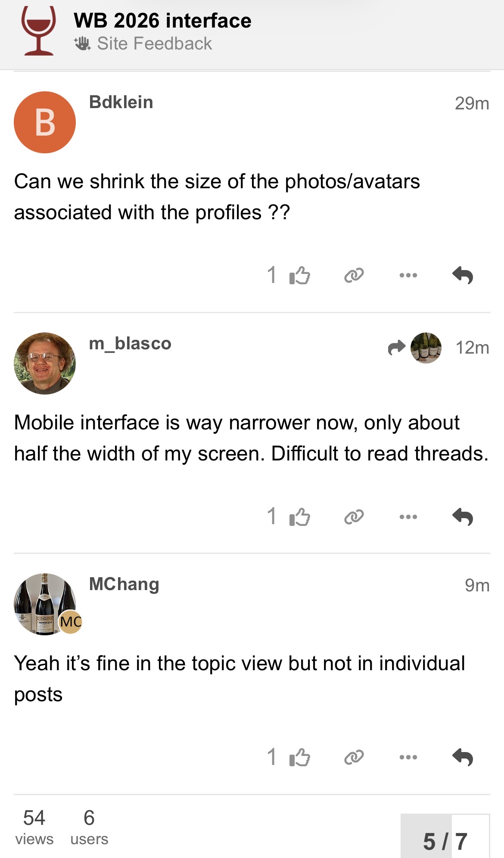Screen dimensions: 504x858
Task: Expand m_blasco's in-reply-to indicator
Action: pyautogui.click(x=415, y=348)
